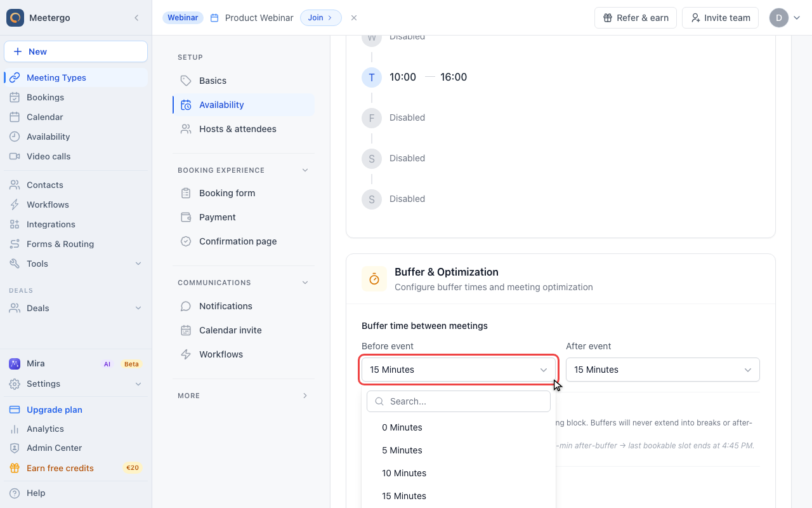Click the Webinar tag badge
812x508 pixels.
pyautogui.click(x=183, y=18)
